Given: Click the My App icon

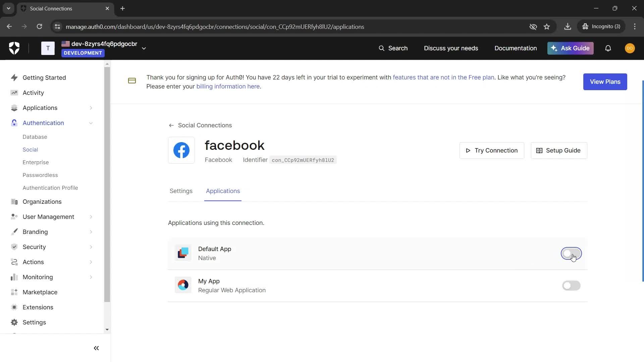Looking at the screenshot, I should (183, 285).
